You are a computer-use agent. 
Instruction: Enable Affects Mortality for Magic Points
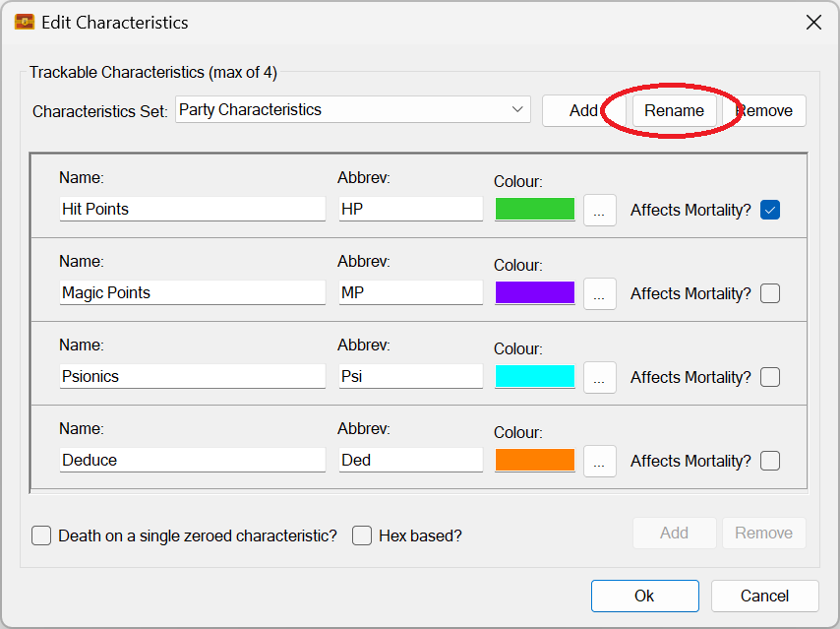[x=770, y=293]
